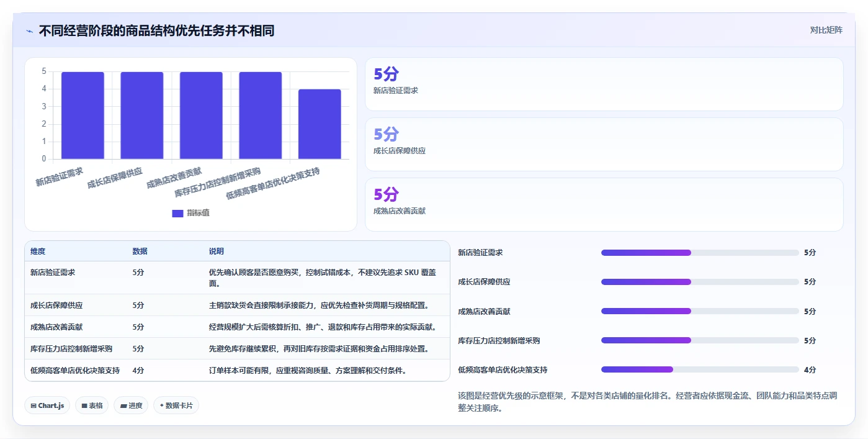
Task: Click the 指标值 legend text
Action: pyautogui.click(x=199, y=213)
